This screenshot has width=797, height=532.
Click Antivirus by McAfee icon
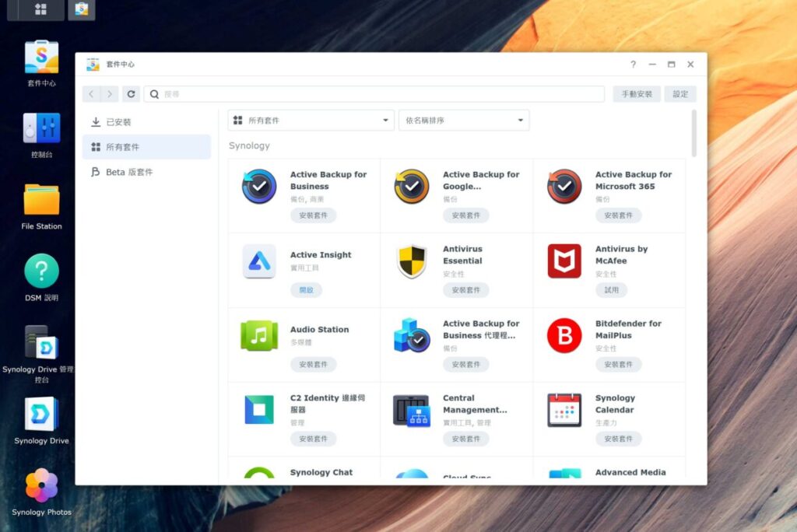pyautogui.click(x=564, y=261)
